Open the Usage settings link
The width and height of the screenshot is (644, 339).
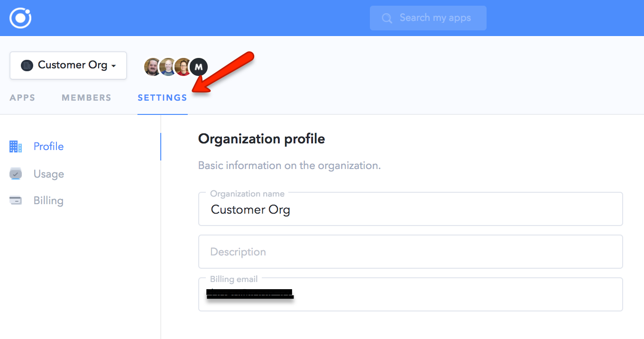48,174
